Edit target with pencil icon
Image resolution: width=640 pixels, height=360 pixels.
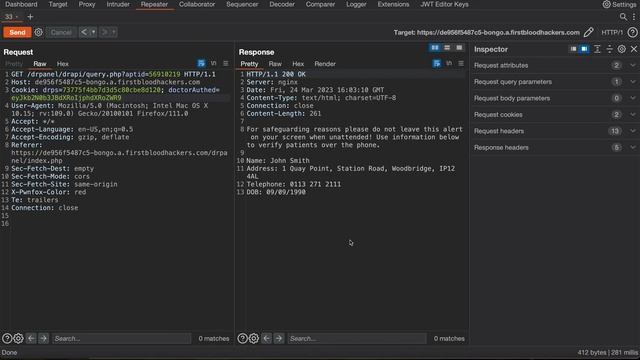click(589, 32)
